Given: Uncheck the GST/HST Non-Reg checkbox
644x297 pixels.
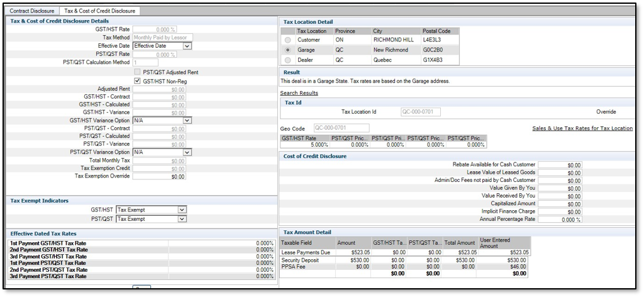Looking at the screenshot, I should [x=138, y=81].
